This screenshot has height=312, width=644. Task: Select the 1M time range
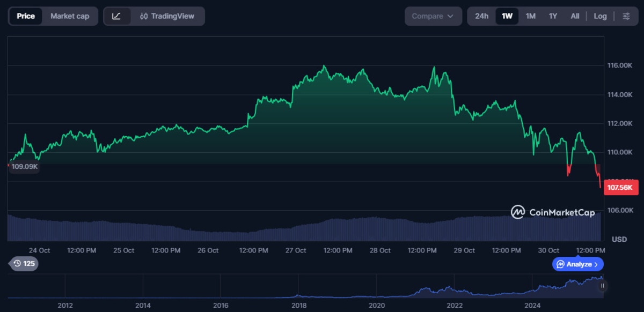pyautogui.click(x=530, y=16)
